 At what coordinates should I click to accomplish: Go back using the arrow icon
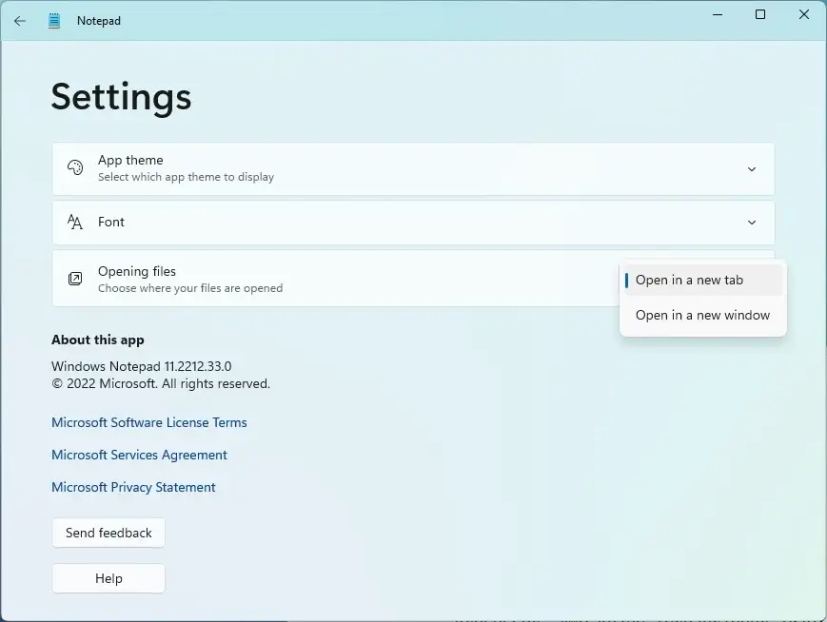pyautogui.click(x=20, y=21)
